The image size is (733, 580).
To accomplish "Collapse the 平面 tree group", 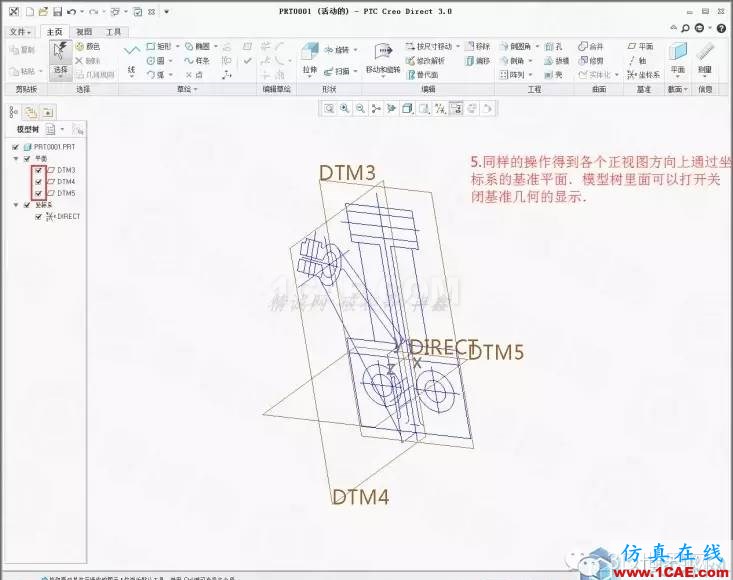I will pyautogui.click(x=16, y=159).
